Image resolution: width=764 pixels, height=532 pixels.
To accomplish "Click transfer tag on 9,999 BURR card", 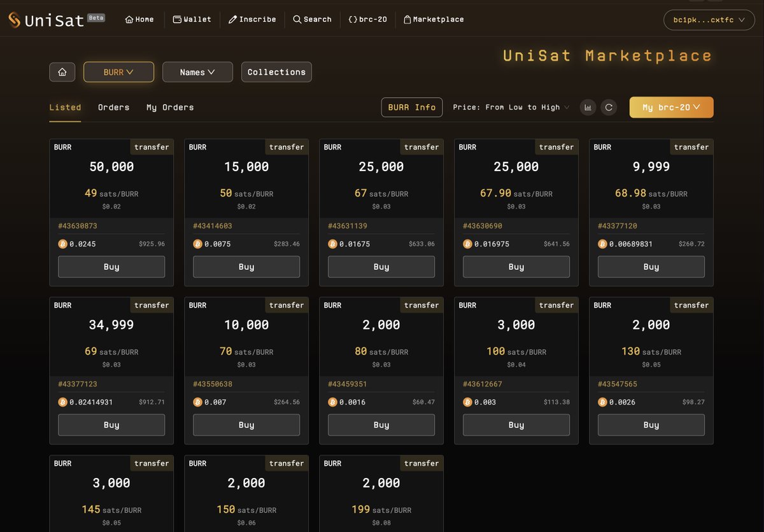I will 691,147.
